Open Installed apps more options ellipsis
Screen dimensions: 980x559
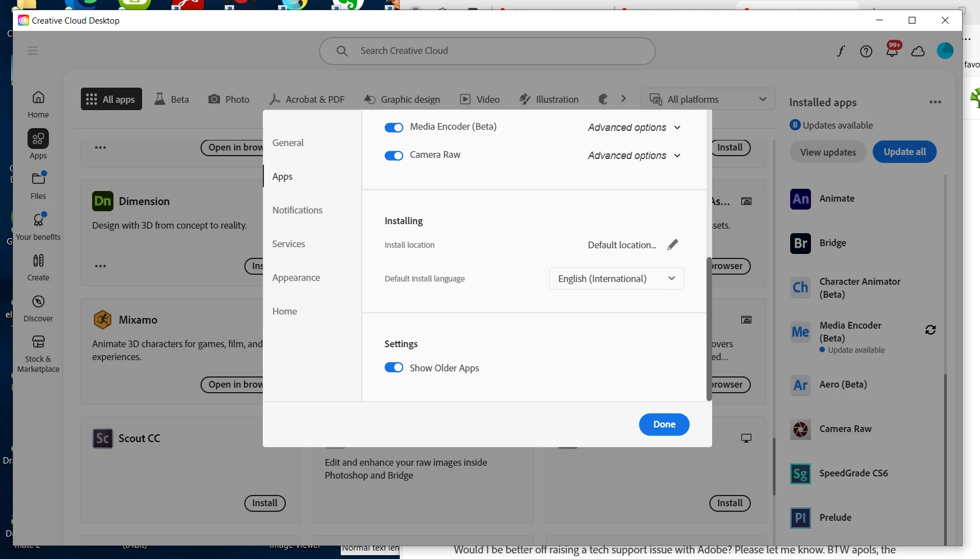pos(935,102)
